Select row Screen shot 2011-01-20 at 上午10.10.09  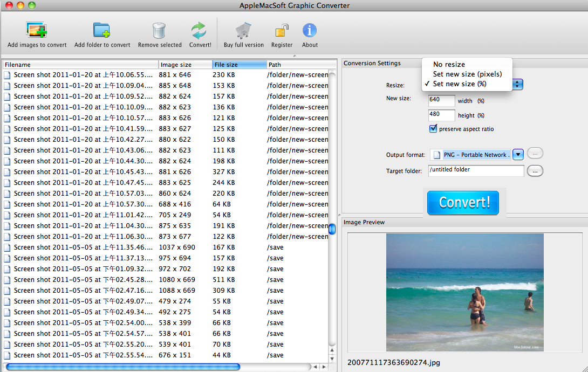pyautogui.click(x=166, y=107)
